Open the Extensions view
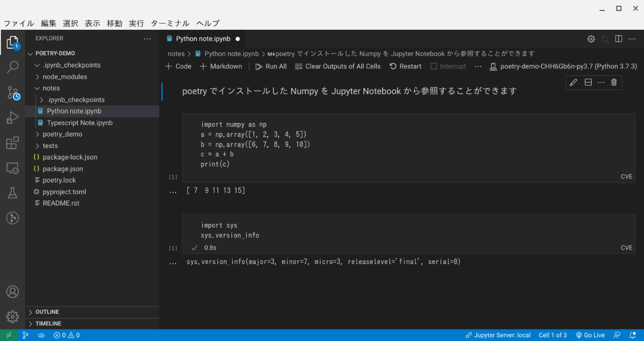The width and height of the screenshot is (644, 341). [12, 142]
